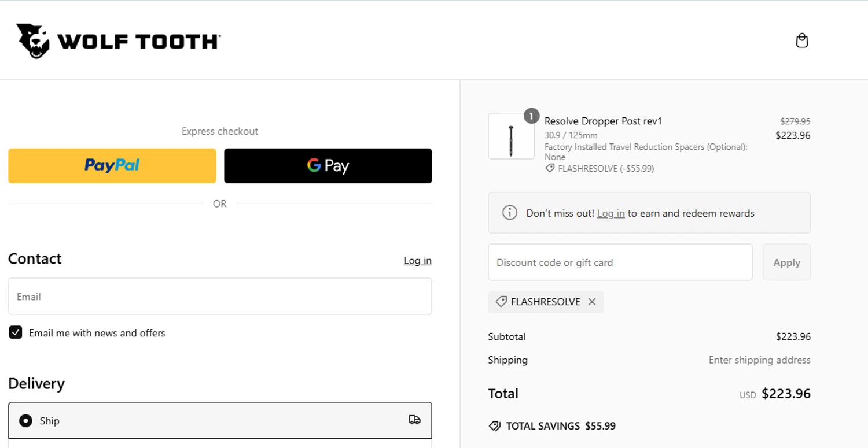868x448 pixels.
Task: Click the struck-through $279.95 price
Action: (x=795, y=121)
